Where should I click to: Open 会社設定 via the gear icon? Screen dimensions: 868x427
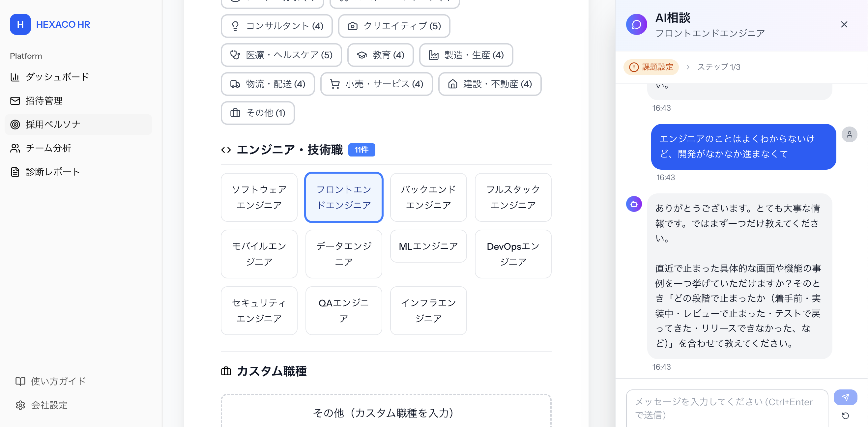click(x=20, y=405)
